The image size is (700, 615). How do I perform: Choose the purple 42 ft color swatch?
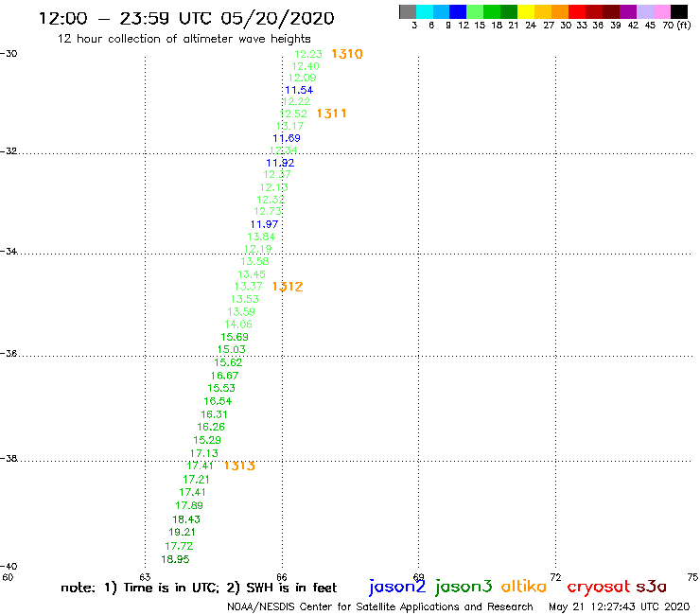[628, 11]
